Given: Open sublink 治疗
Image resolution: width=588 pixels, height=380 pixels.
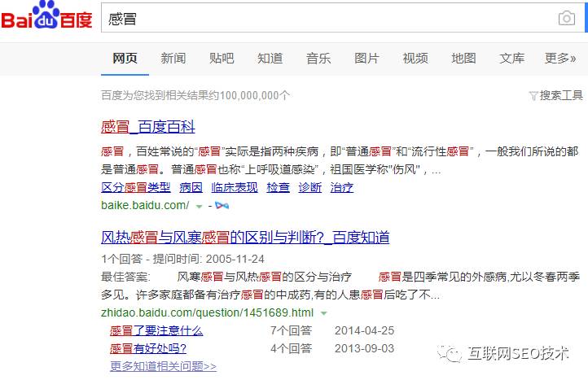Looking at the screenshot, I should click(x=341, y=187).
